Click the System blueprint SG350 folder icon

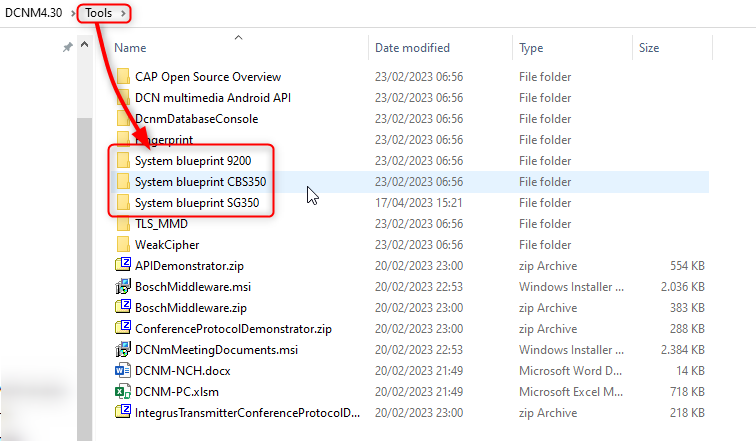tap(123, 202)
